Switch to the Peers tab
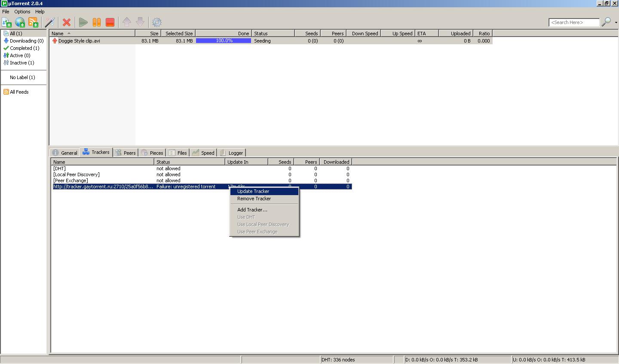This screenshot has height=364, width=619. click(126, 153)
